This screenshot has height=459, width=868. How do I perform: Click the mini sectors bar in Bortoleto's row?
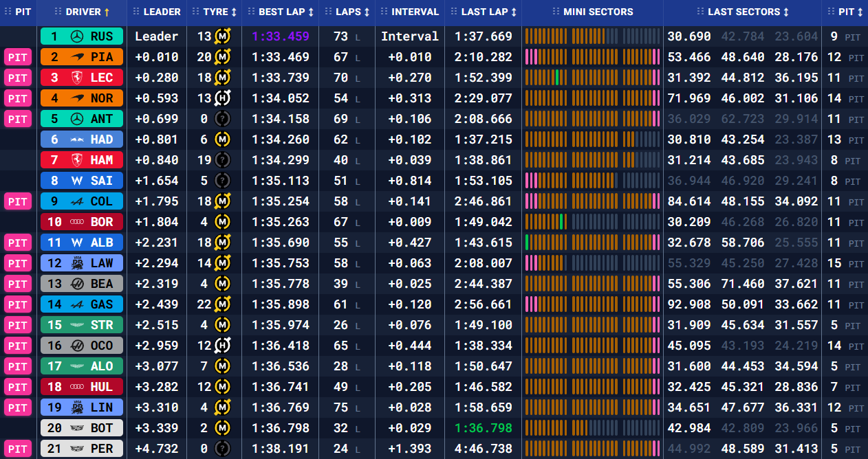tap(592, 222)
